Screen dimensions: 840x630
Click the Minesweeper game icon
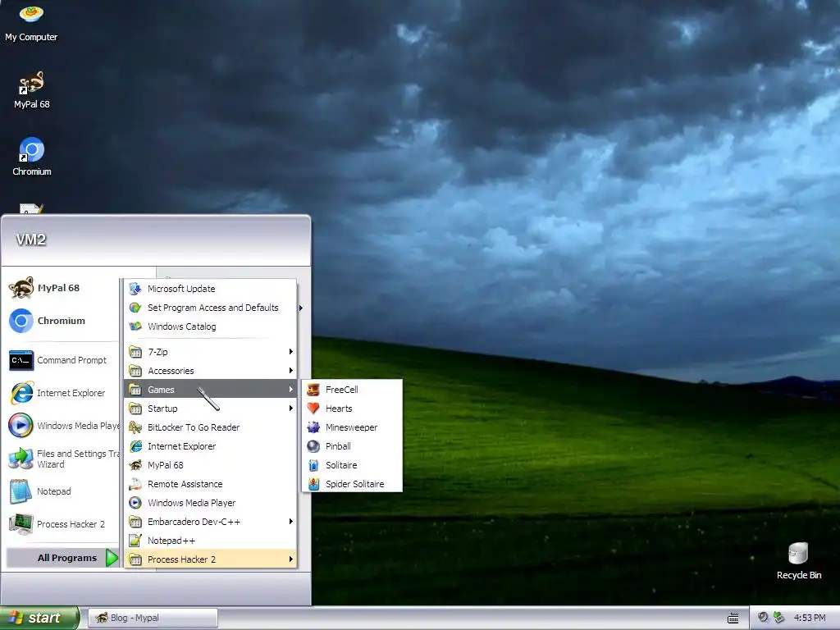(313, 427)
